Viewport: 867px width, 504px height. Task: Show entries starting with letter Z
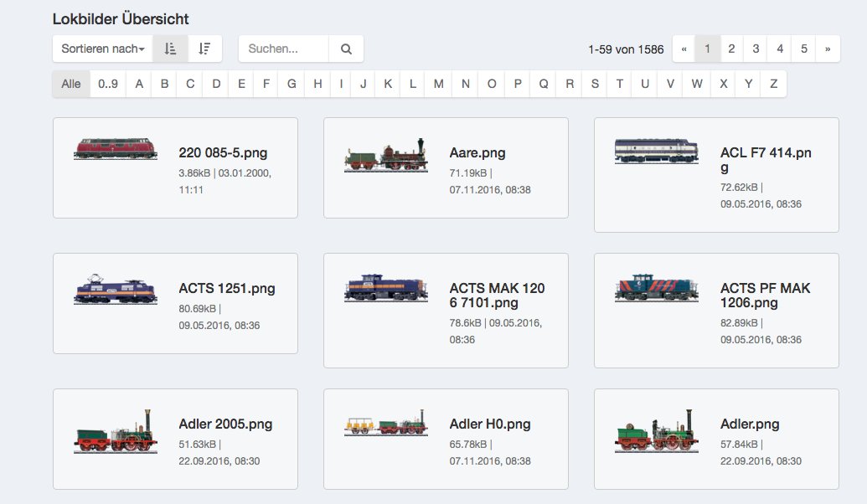click(x=773, y=84)
